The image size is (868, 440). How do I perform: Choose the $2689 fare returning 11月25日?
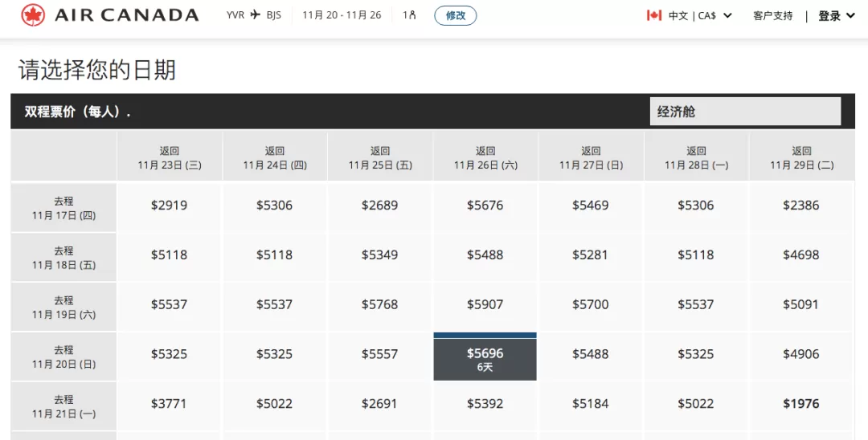pos(379,206)
